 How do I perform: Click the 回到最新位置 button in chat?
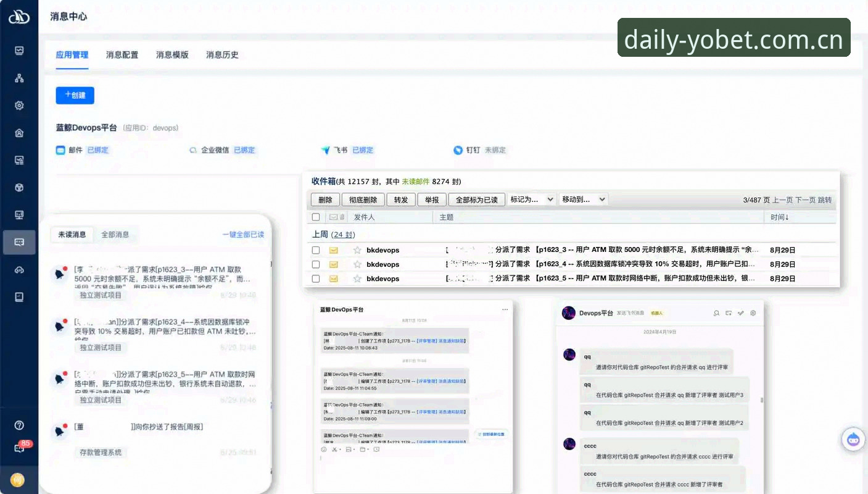[491, 435]
